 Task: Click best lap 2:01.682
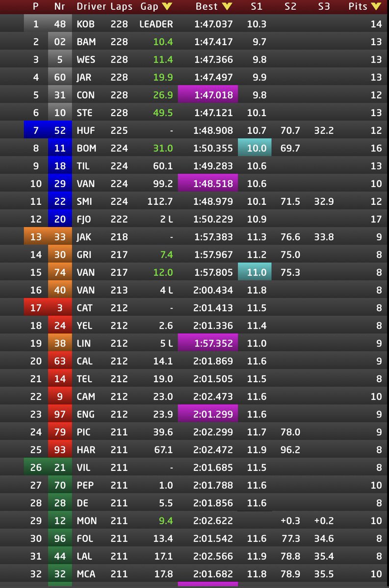point(213,573)
